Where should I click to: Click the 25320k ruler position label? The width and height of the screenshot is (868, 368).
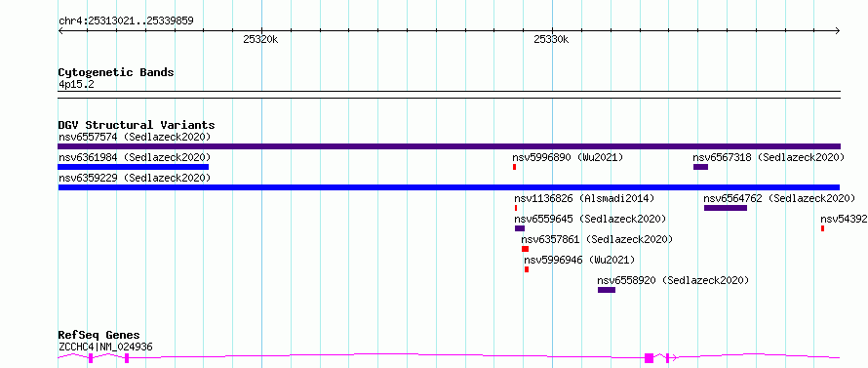point(260,39)
